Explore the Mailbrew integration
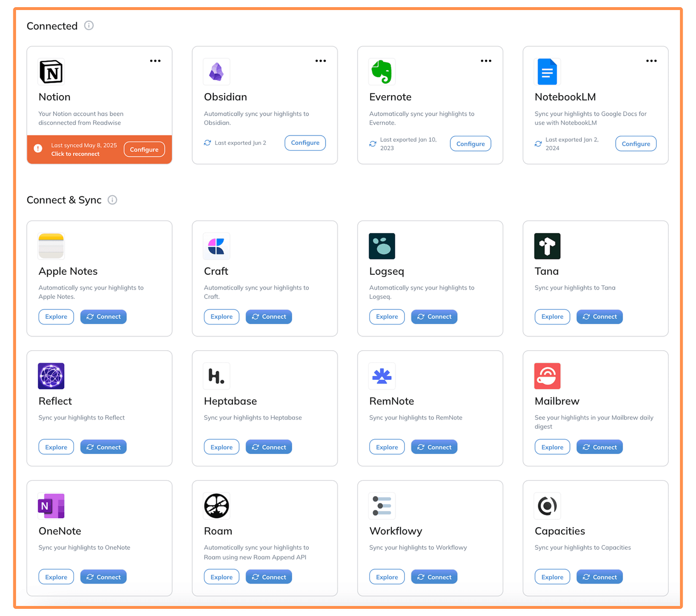Screen dimensions: 696x616 click(553, 447)
